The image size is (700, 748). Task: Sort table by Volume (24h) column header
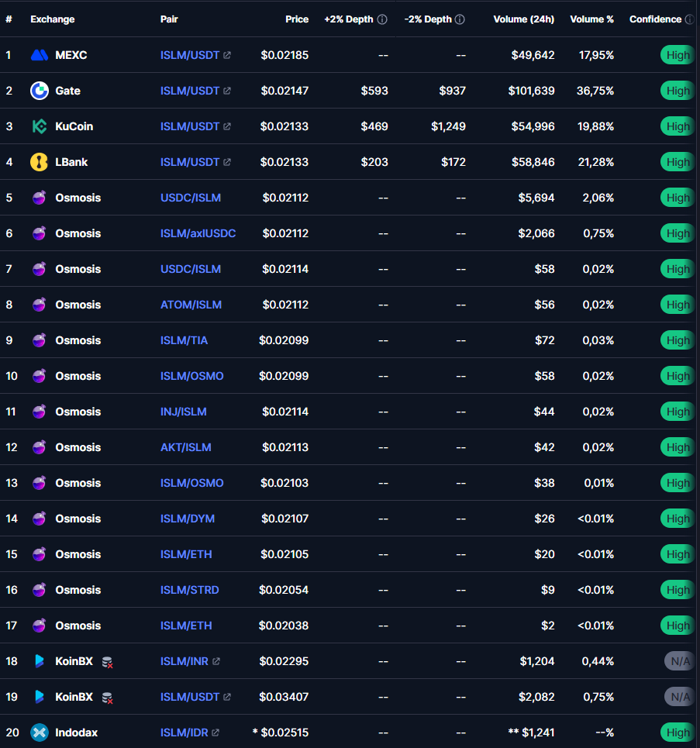pos(524,19)
